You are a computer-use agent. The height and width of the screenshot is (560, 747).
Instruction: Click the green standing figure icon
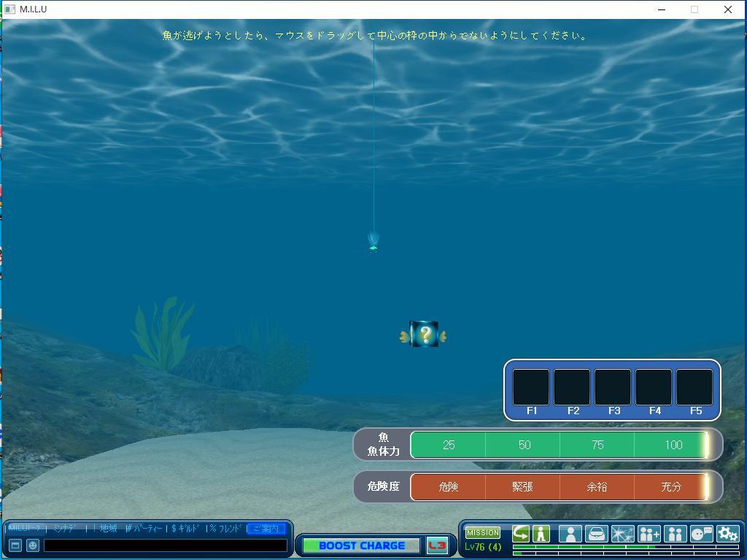pyautogui.click(x=541, y=534)
